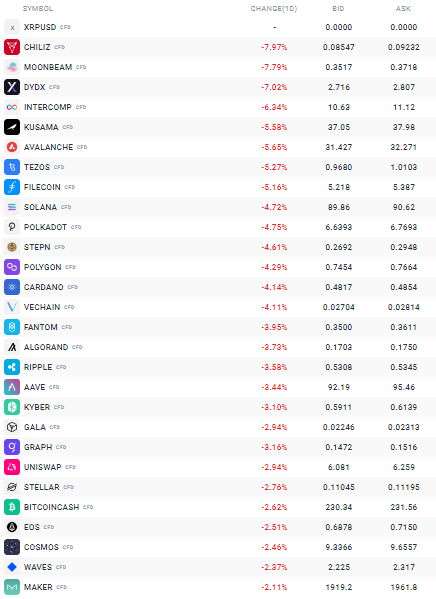Click the Waves blue diamond icon

12,567
